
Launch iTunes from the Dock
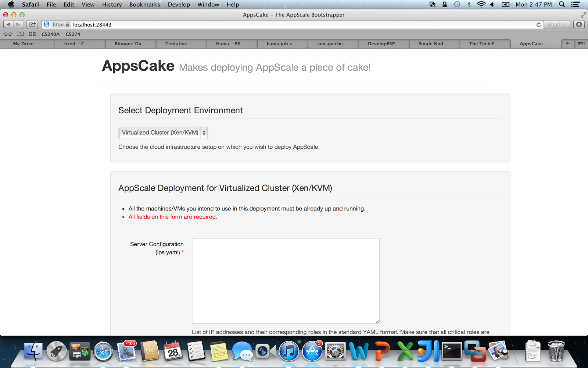point(289,351)
